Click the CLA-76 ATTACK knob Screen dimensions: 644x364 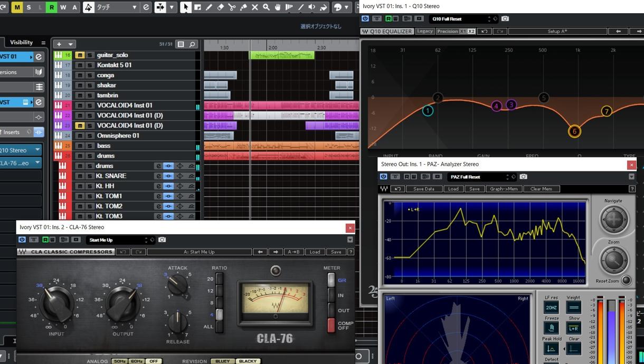(178, 285)
